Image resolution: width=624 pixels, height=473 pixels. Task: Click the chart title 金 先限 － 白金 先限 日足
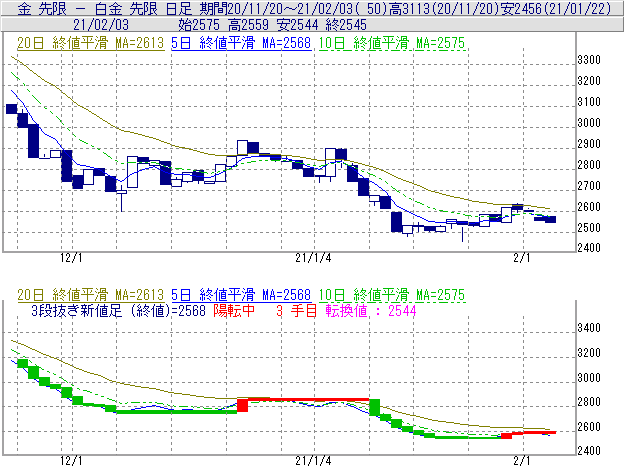tap(105, 8)
